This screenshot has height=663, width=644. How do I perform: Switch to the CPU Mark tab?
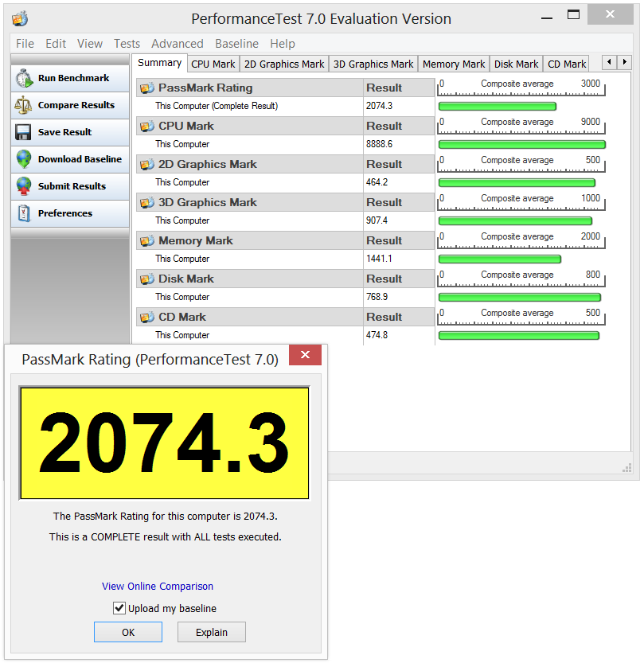pyautogui.click(x=213, y=64)
